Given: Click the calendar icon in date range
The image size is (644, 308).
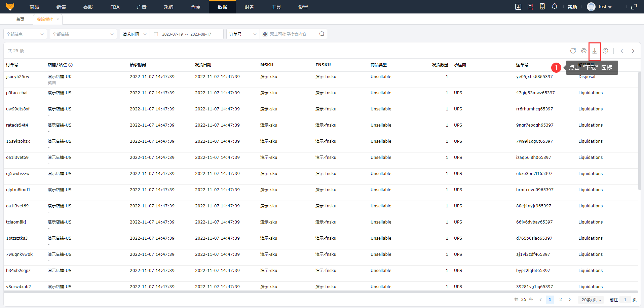Looking at the screenshot, I should pos(156,34).
